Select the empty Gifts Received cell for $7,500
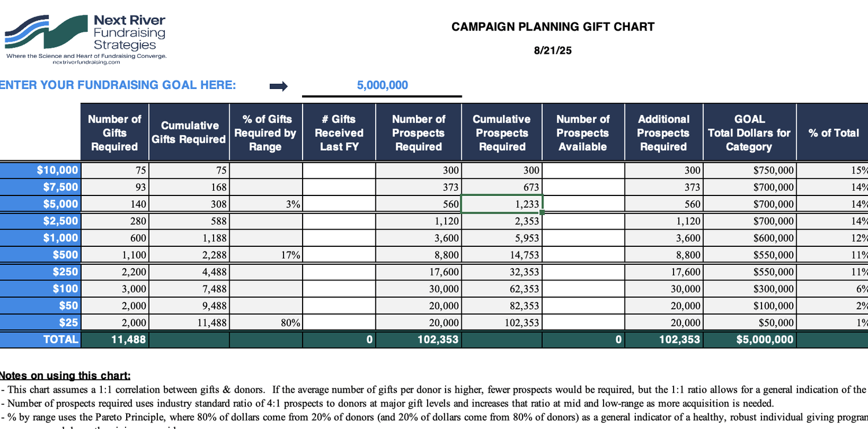 [x=339, y=187]
